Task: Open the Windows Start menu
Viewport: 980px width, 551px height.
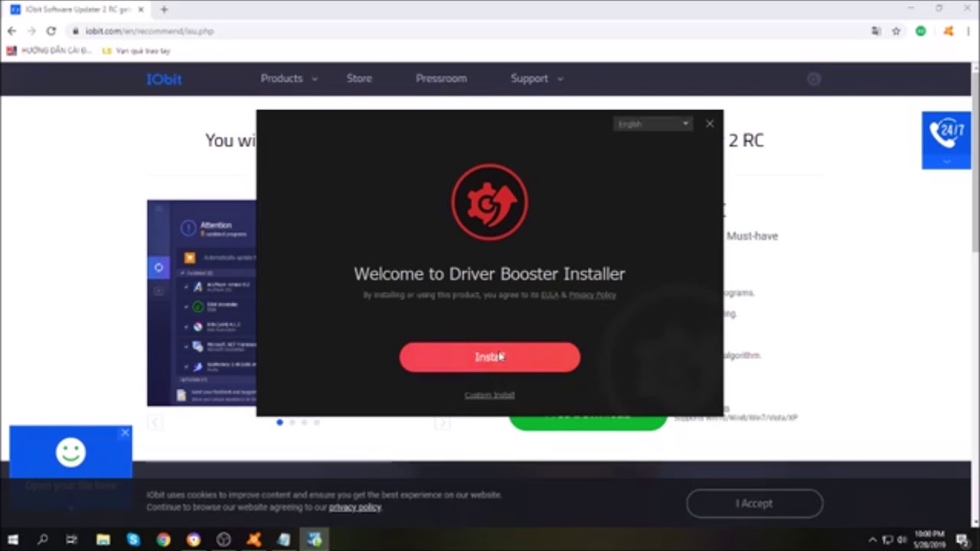Action: [x=13, y=540]
